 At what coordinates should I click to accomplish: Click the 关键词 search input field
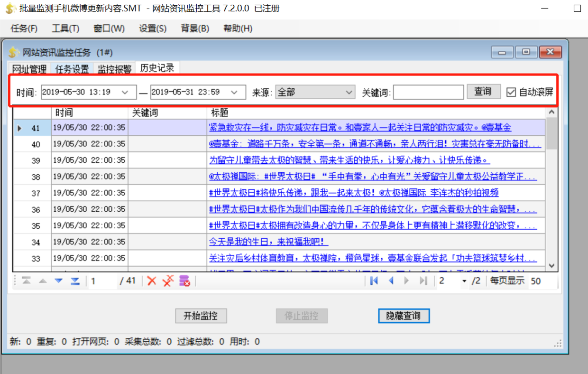tap(428, 92)
